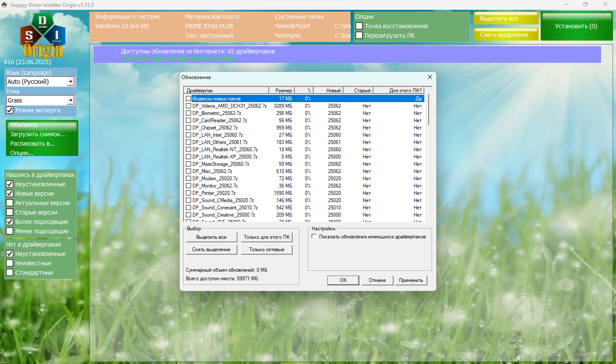This screenshot has height=364, width=616.
Task: Enable the Точка восстановления option
Action: (359, 26)
